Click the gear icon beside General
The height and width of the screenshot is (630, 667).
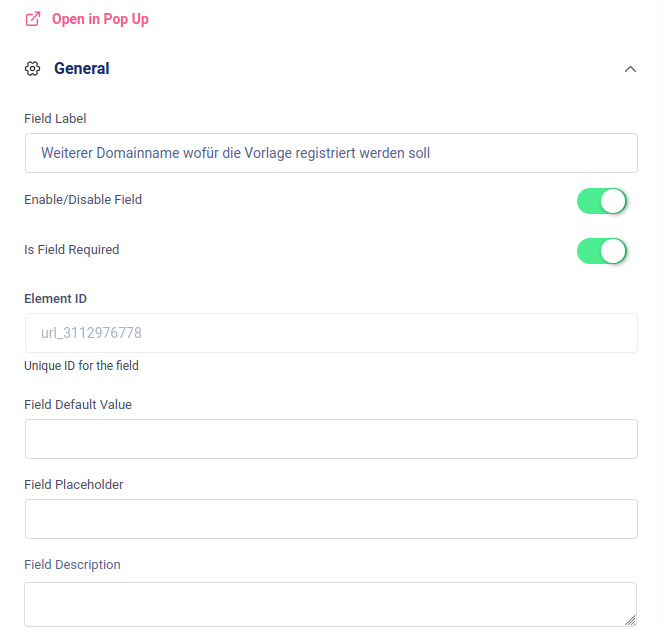pos(32,69)
